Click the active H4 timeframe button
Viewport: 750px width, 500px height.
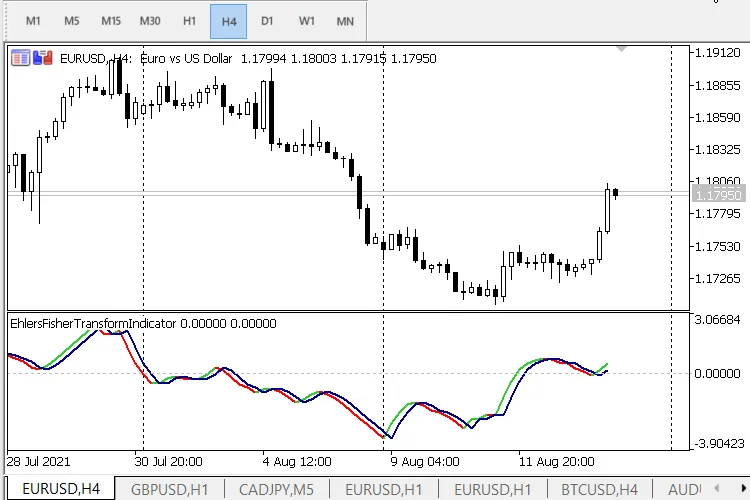(x=229, y=21)
